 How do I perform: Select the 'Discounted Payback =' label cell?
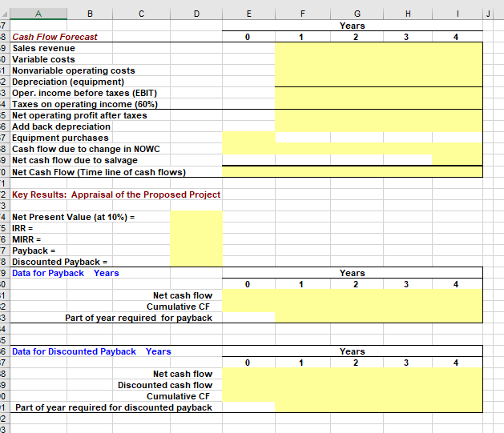[x=60, y=262]
